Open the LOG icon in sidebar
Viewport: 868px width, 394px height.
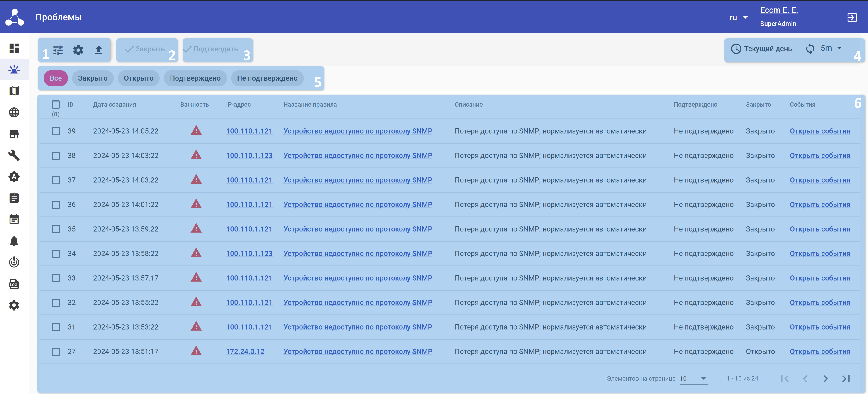(x=14, y=284)
